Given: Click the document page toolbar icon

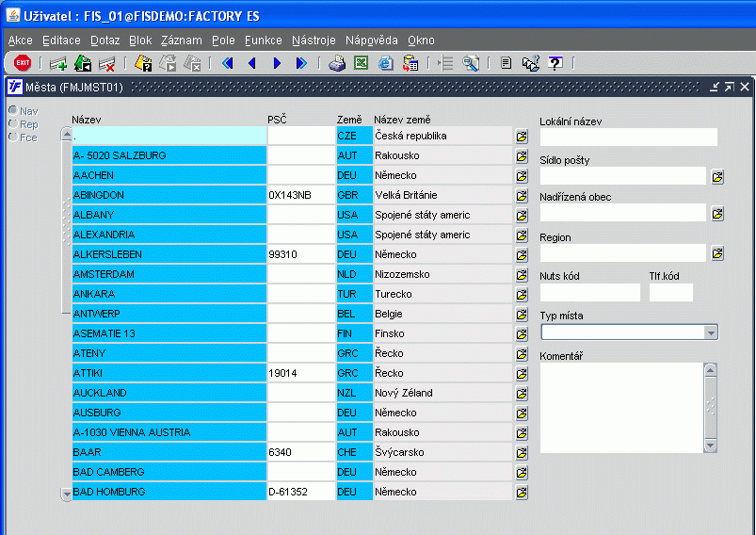Looking at the screenshot, I should (506, 63).
